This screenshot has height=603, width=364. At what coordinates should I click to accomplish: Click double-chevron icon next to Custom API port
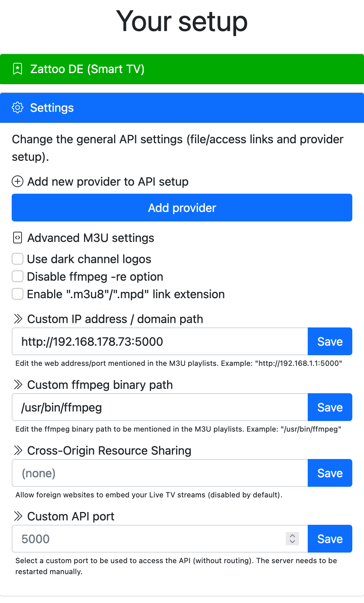pyautogui.click(x=18, y=516)
